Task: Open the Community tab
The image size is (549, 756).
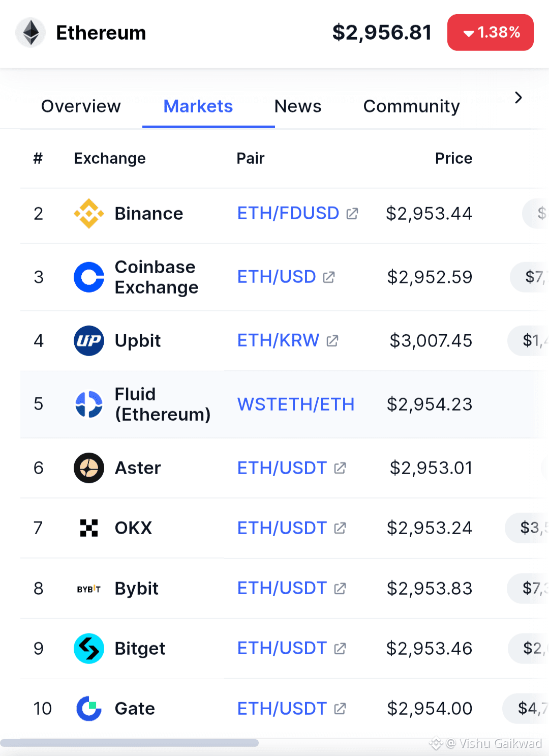Action: click(411, 106)
